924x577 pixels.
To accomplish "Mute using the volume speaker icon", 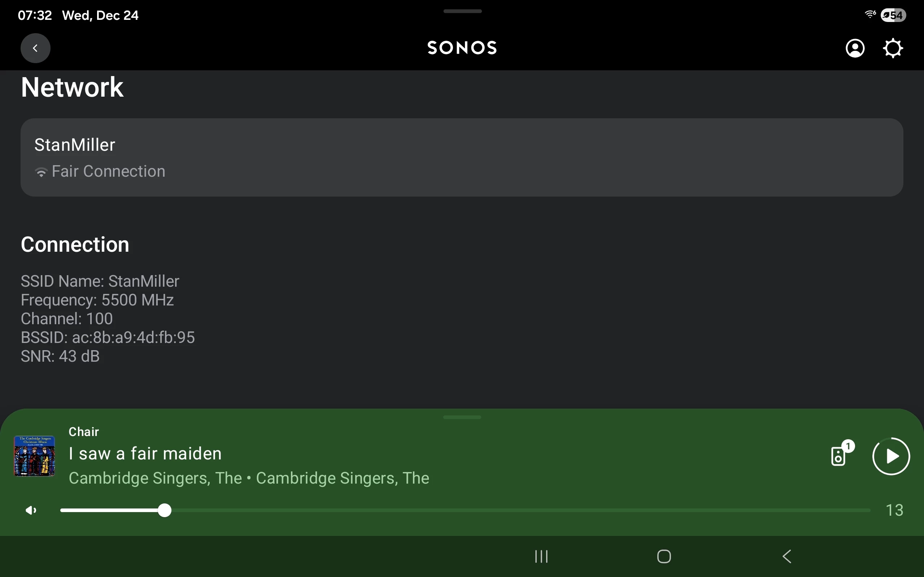I will pyautogui.click(x=31, y=510).
